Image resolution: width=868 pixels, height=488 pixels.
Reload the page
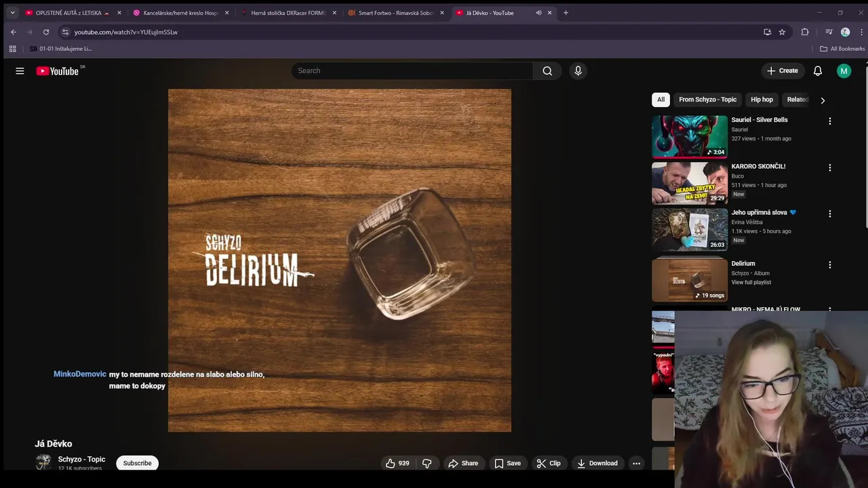click(46, 32)
